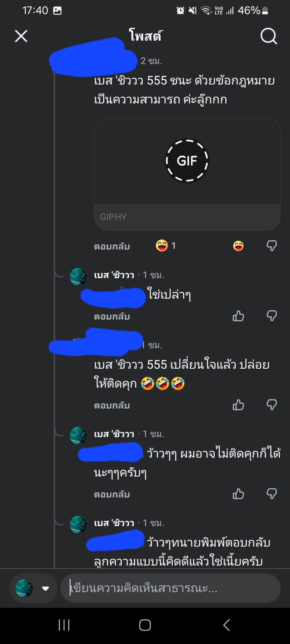Reply to the 'ให้ติดคุก' comment
The height and width of the screenshot is (644, 290).
[x=112, y=405]
